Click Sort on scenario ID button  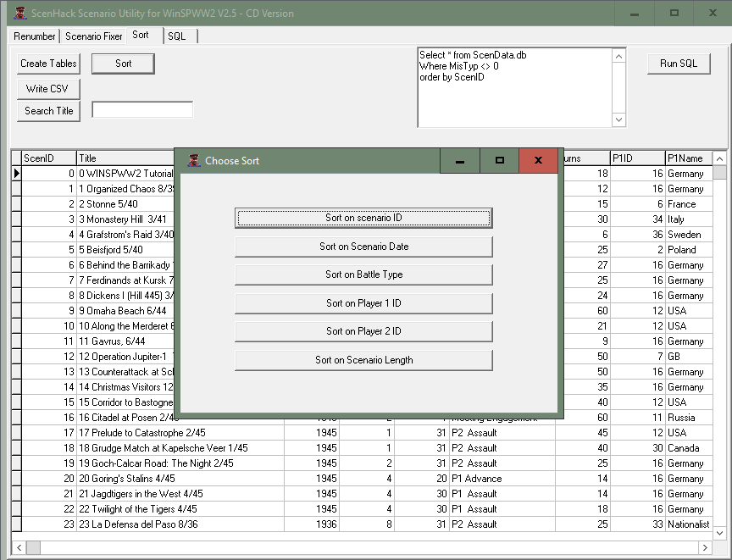[363, 218]
